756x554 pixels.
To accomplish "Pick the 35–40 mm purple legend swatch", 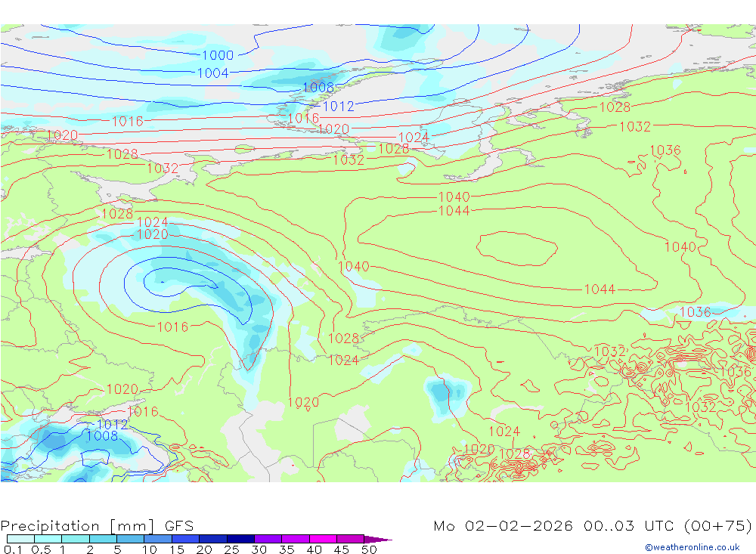I will tap(295, 539).
